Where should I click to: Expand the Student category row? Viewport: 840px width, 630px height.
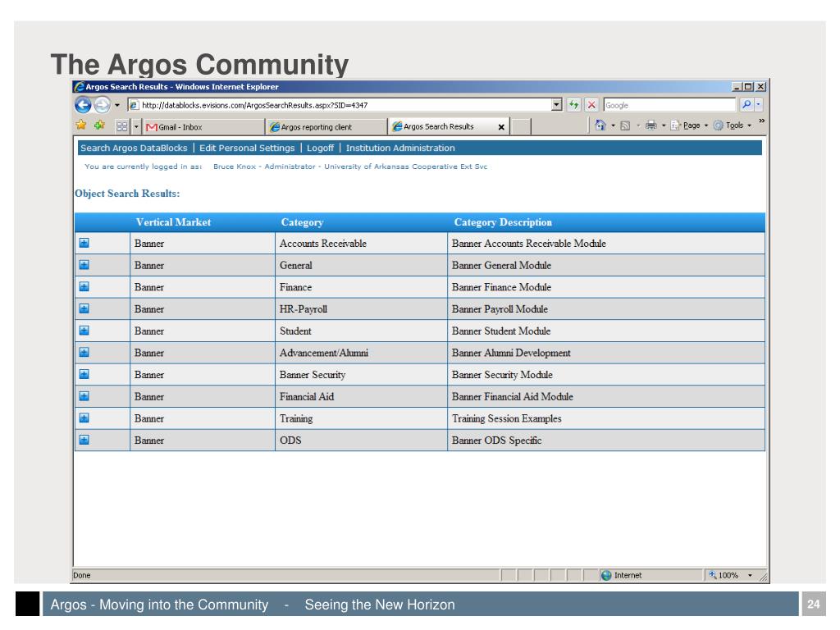84,331
